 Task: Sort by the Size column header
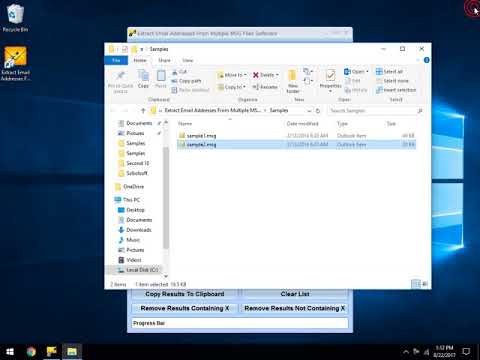(x=391, y=124)
